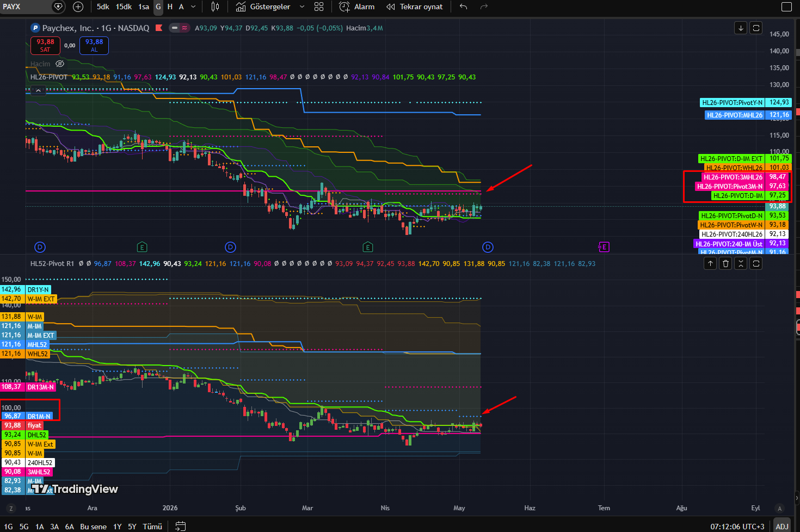800x532 pixels.
Task: Open the candlestick chart type selector
Action: coord(215,7)
